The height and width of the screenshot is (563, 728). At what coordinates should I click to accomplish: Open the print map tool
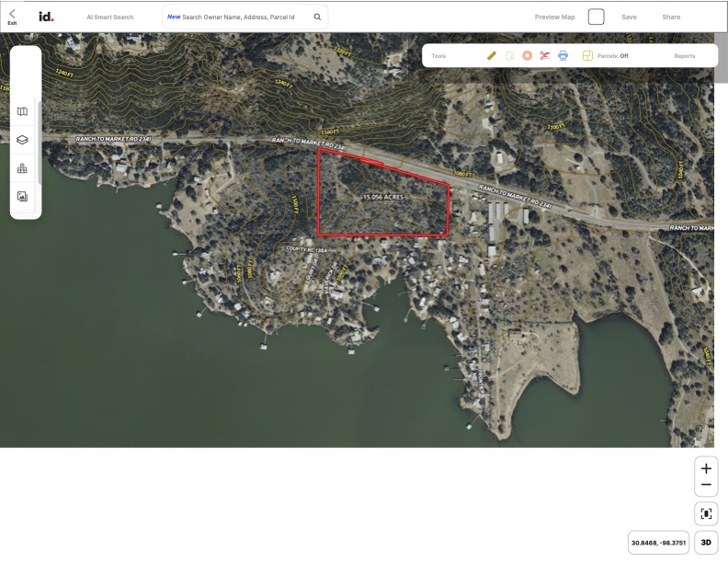[563, 56]
